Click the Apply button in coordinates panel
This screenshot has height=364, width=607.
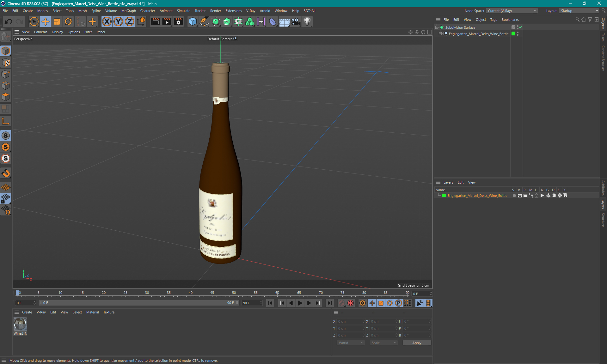pyautogui.click(x=417, y=343)
